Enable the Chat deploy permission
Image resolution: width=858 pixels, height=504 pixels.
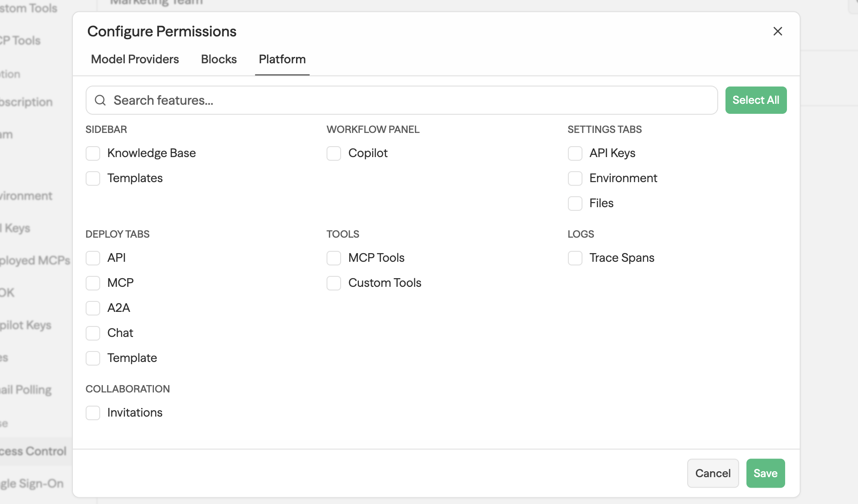pos(92,333)
